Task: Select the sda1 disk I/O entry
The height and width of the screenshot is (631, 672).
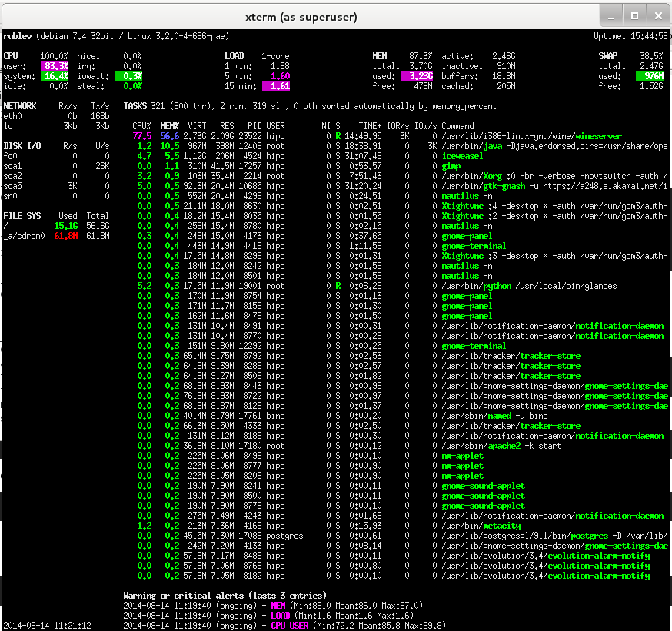Action: (x=12, y=165)
